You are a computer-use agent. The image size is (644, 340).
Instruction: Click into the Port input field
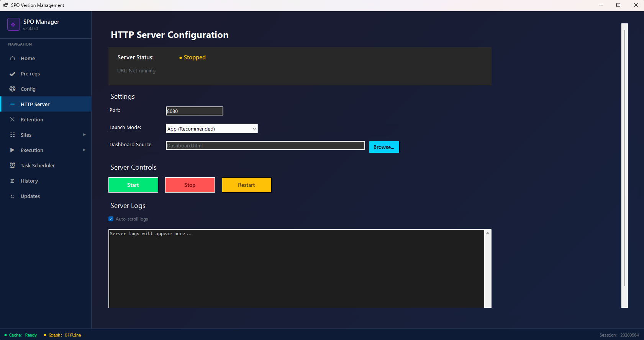point(195,111)
